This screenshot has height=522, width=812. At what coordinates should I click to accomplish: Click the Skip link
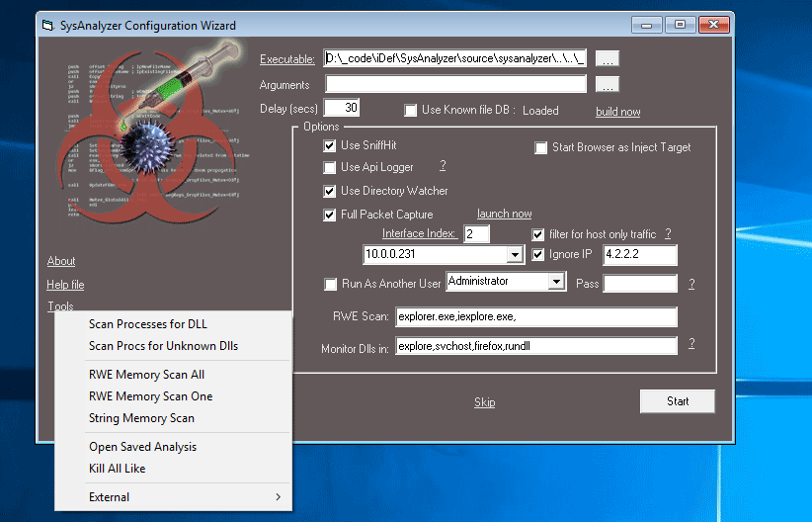click(x=485, y=402)
